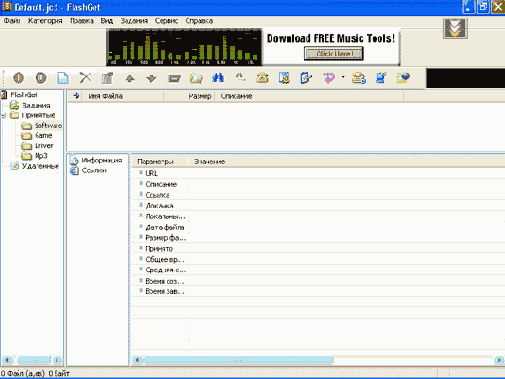The height and width of the screenshot is (379, 505).
Task: Open the Справка menu
Action: point(199,21)
